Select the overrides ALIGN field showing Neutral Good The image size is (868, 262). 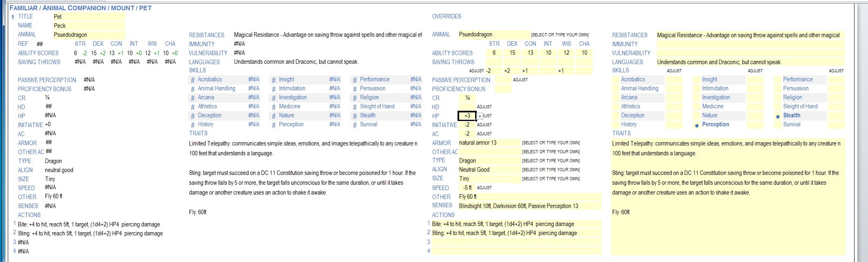(x=489, y=170)
